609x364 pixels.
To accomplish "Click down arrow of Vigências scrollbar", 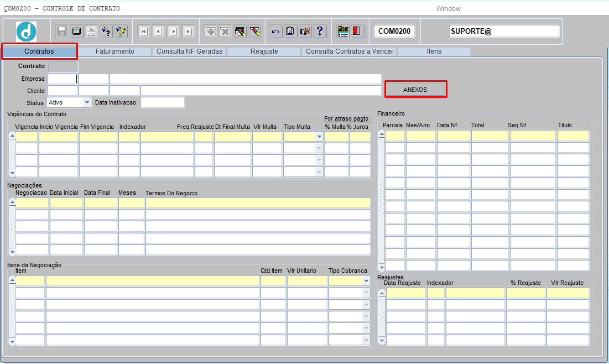I will pyautogui.click(x=12, y=173).
